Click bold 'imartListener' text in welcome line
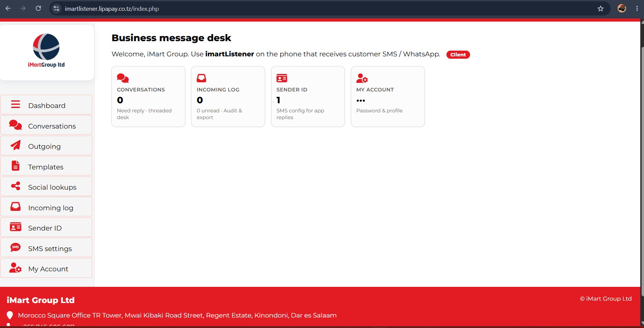This screenshot has width=644, height=328. pos(230,54)
